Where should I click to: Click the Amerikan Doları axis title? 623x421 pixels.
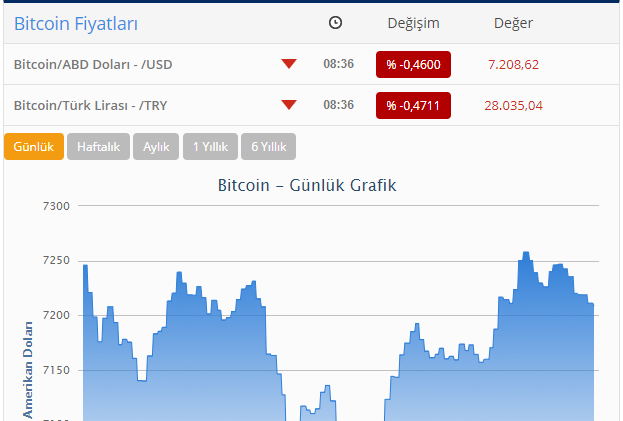[28, 370]
